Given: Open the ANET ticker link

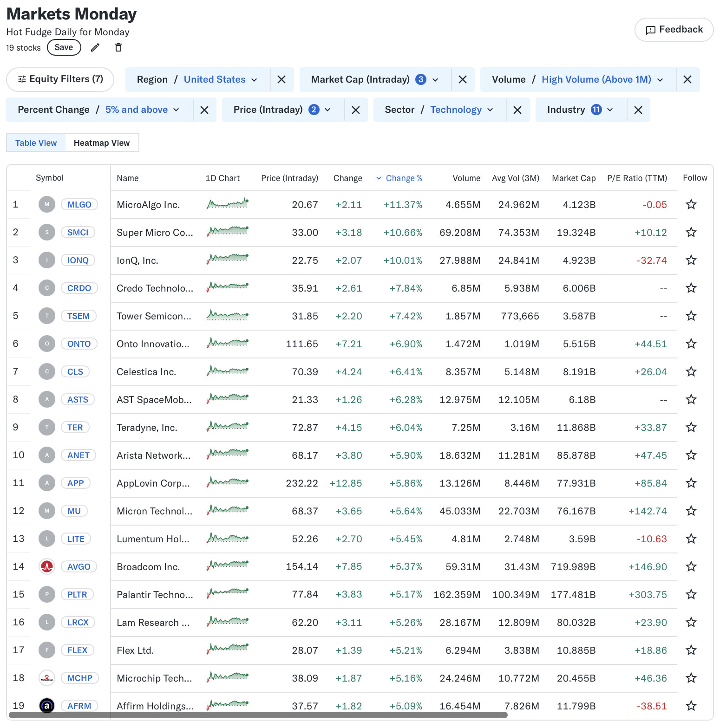Looking at the screenshot, I should click(x=79, y=455).
